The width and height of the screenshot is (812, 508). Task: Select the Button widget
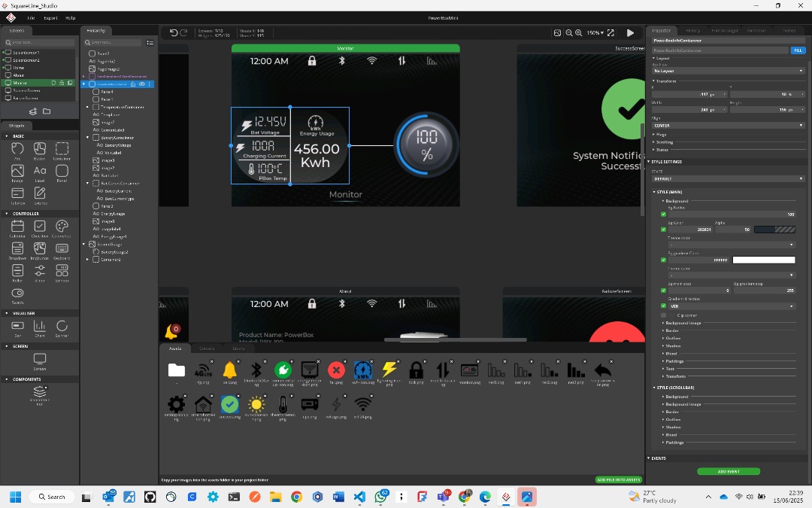[x=39, y=149]
